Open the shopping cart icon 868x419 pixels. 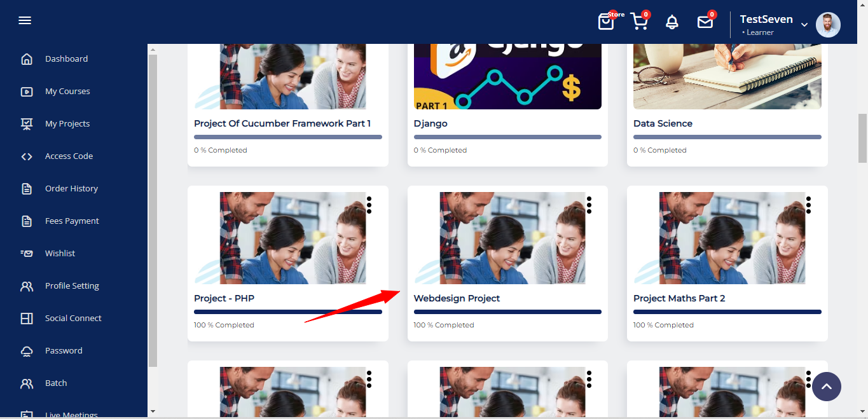click(x=639, y=22)
